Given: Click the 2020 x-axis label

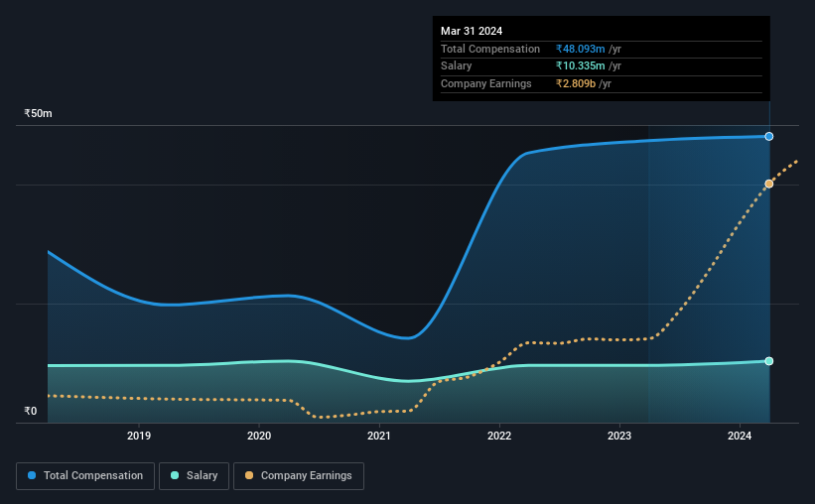Looking at the screenshot, I should (259, 436).
